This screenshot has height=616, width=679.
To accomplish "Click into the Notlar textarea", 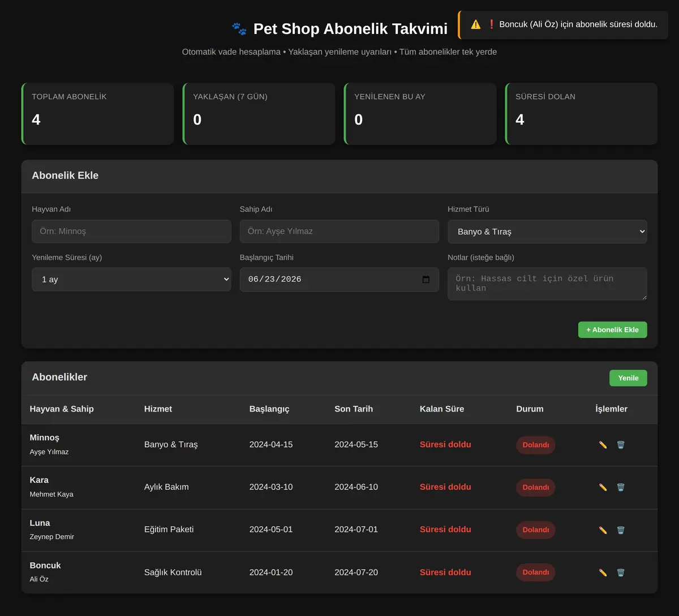I will click(x=547, y=284).
